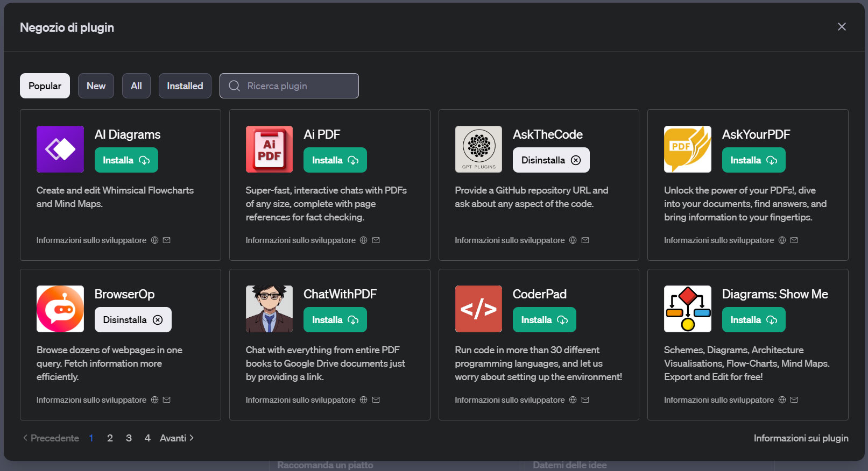Click the Ricerca plugin search field
868x471 pixels.
coord(296,86)
